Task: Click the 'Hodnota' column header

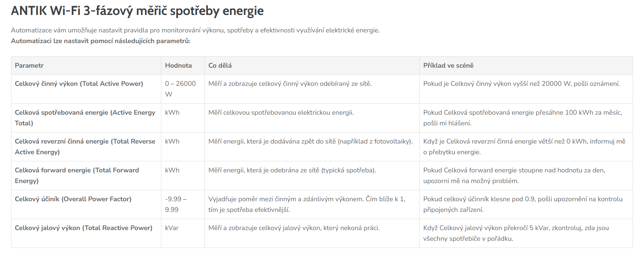Action: point(178,66)
